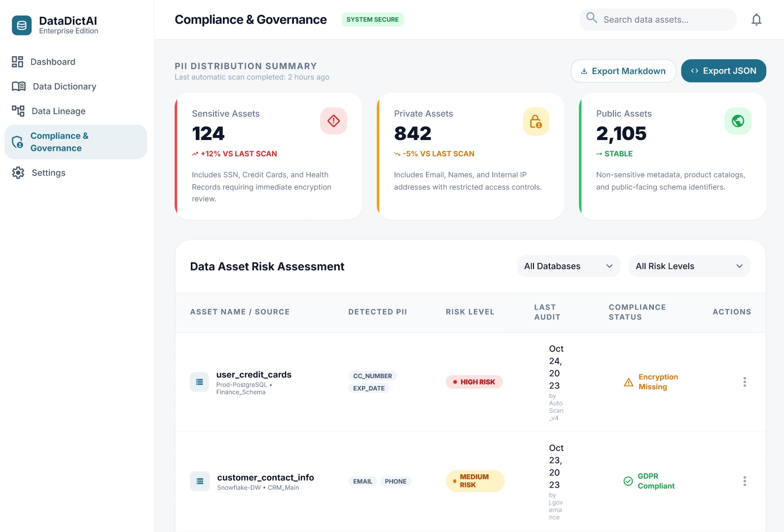Expand the All Risk Levels dropdown
Viewport: 784px width, 532px height.
coord(689,266)
